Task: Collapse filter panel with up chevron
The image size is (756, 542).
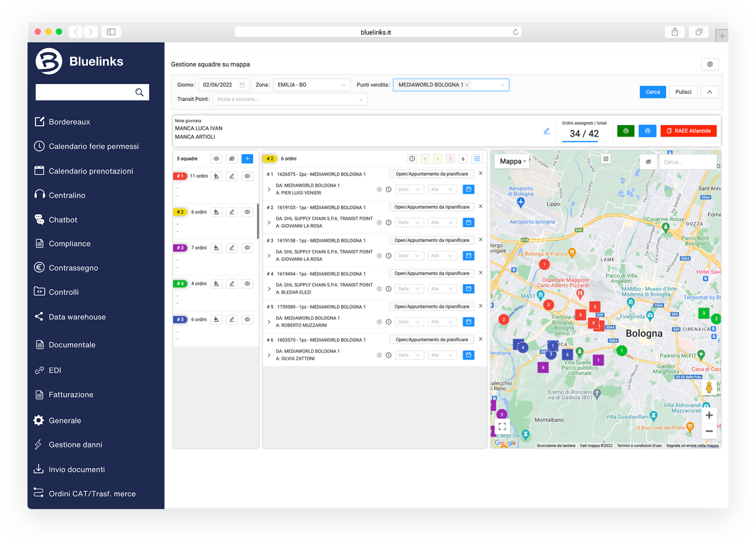Action: click(709, 92)
